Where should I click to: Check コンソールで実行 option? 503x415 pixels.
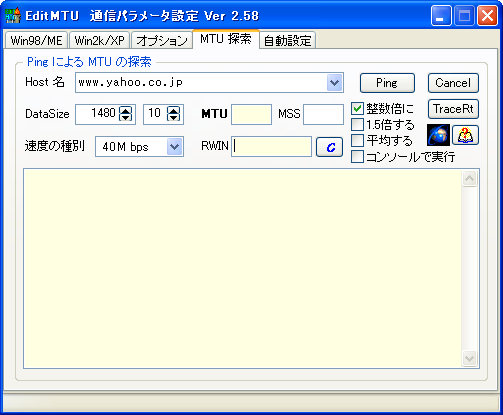click(x=357, y=156)
